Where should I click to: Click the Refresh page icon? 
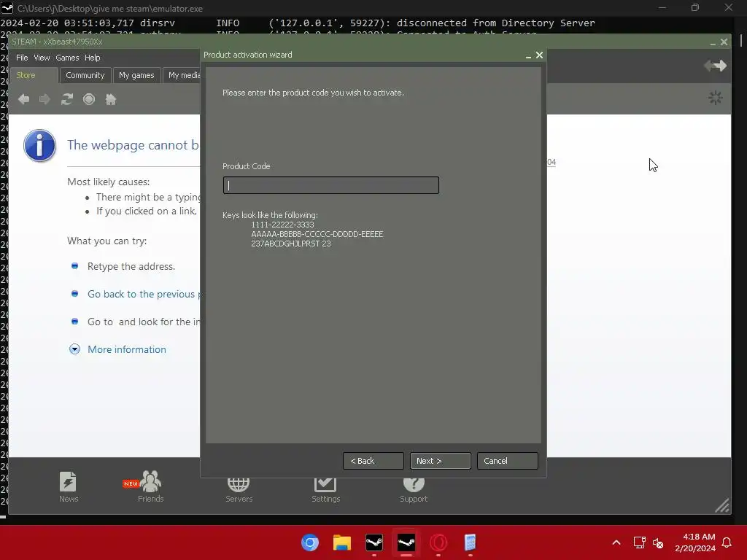point(66,99)
